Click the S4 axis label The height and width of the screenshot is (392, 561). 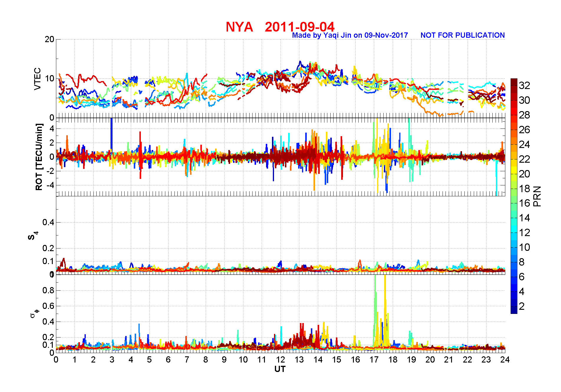pyautogui.click(x=33, y=236)
